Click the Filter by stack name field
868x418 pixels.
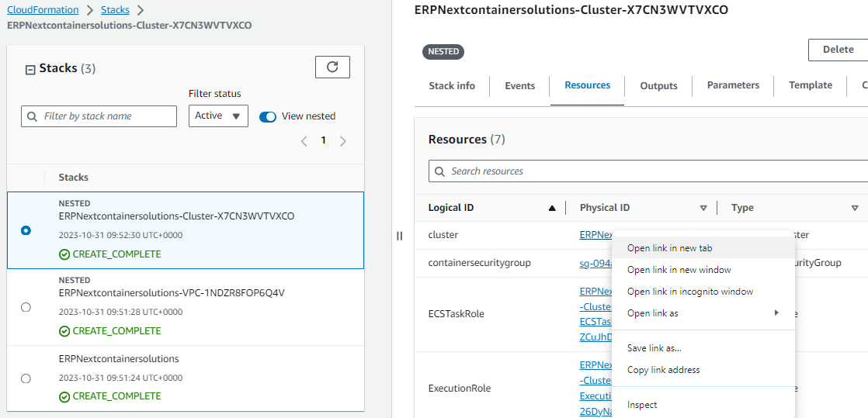pyautogui.click(x=99, y=116)
